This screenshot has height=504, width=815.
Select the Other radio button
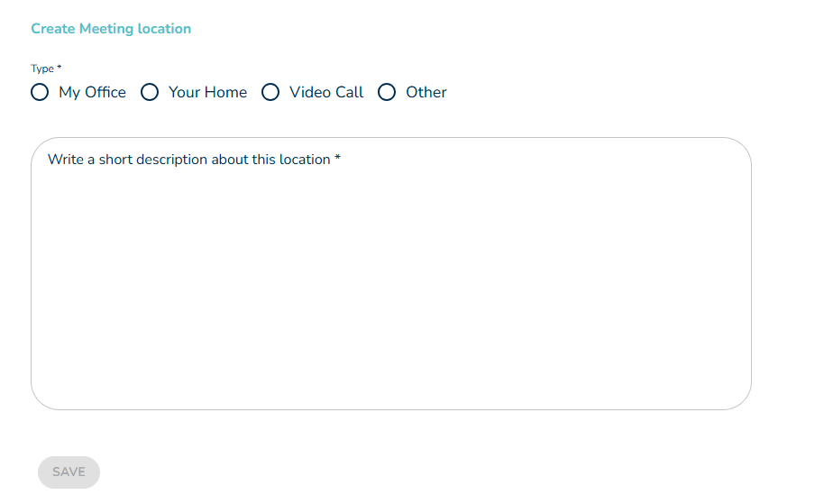coord(387,92)
